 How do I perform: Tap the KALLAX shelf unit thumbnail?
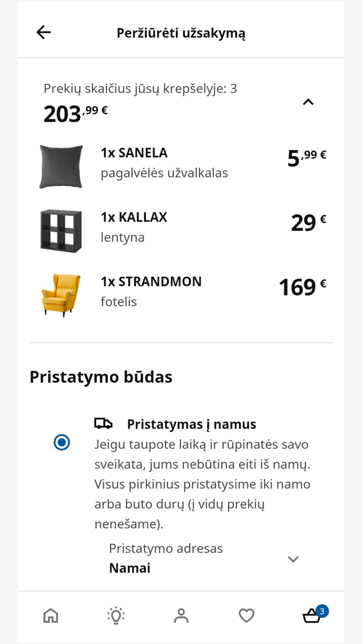pyautogui.click(x=61, y=231)
